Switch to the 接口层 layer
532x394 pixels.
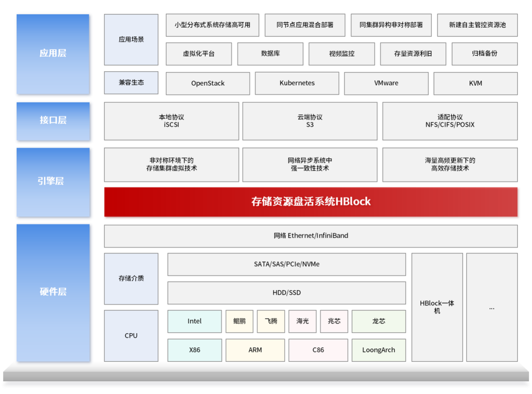pyautogui.click(x=52, y=121)
